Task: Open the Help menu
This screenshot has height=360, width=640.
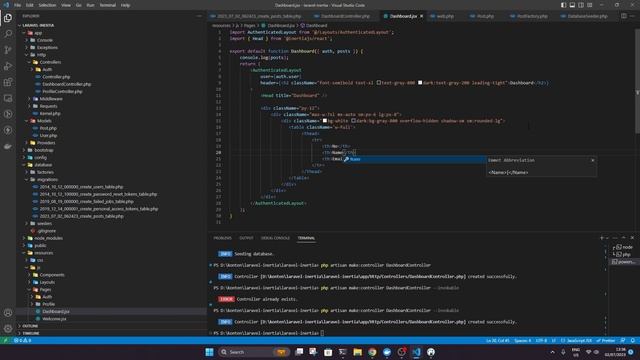Action: tap(125, 5)
